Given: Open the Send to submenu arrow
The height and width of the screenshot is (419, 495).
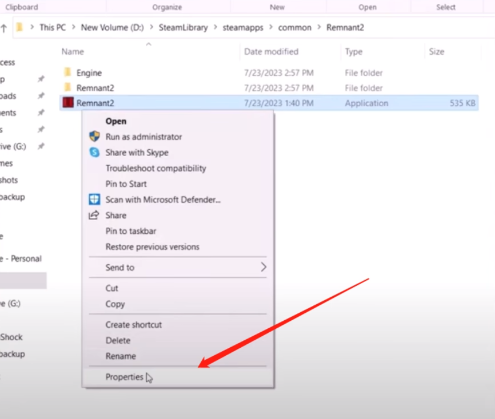Looking at the screenshot, I should click(x=263, y=267).
